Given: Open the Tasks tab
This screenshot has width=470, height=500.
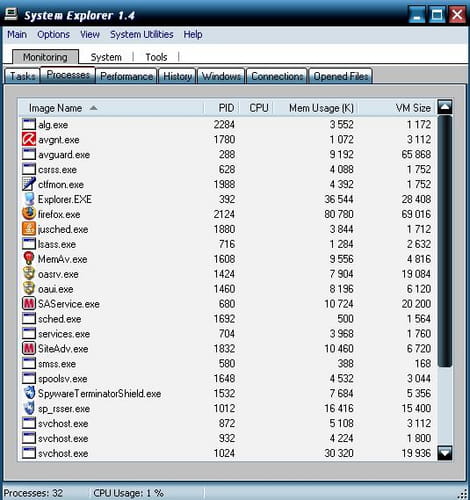Looking at the screenshot, I should click(x=22, y=76).
